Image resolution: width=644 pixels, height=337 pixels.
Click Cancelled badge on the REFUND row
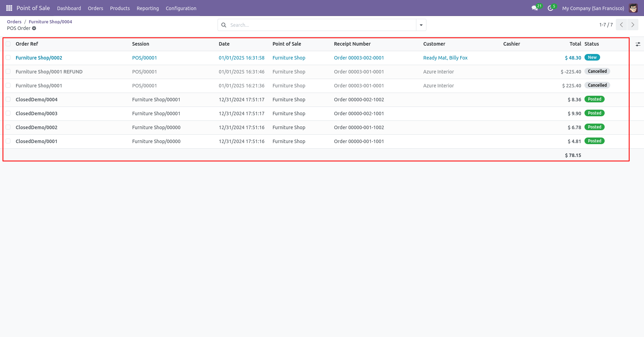coord(597,71)
